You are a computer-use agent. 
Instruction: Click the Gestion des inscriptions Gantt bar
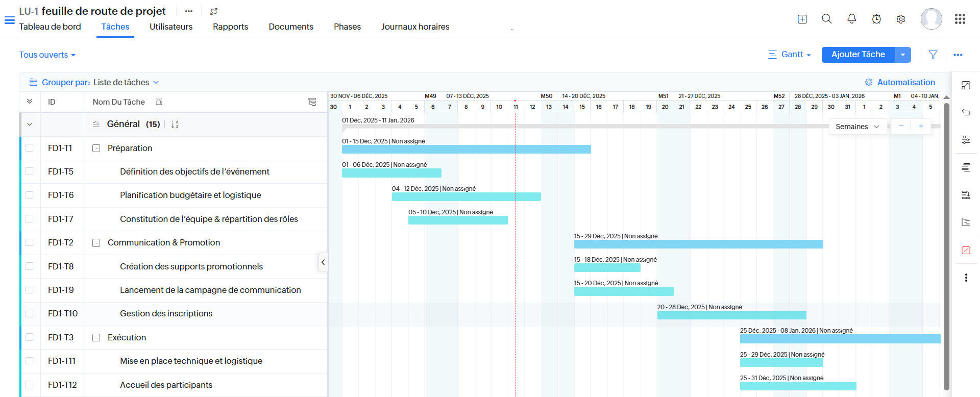732,315
